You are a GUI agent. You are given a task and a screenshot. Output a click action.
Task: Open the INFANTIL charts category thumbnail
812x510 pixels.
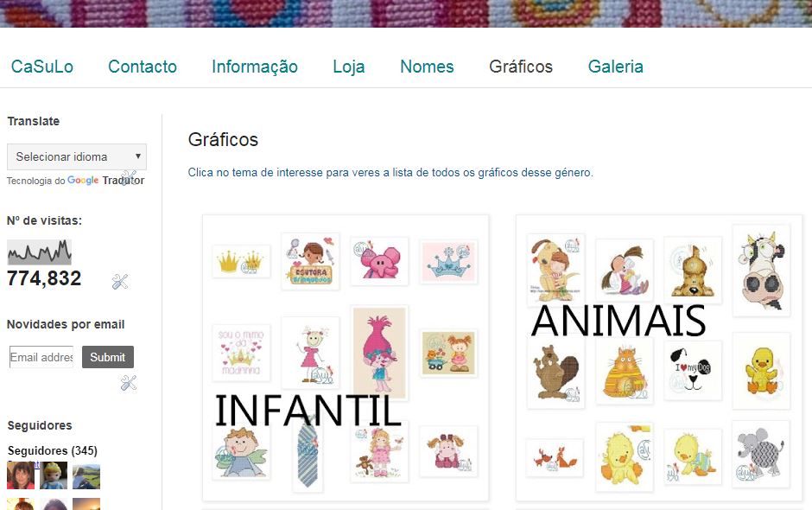(346, 358)
